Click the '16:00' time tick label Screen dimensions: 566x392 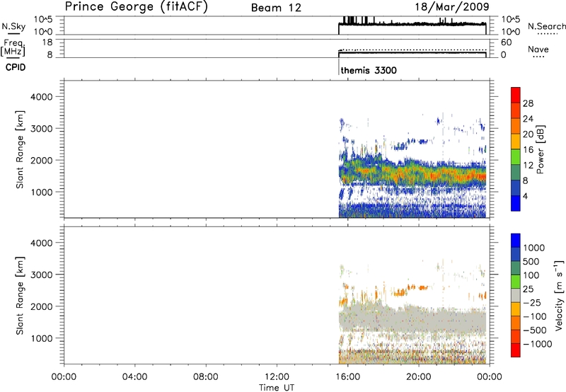tap(347, 377)
